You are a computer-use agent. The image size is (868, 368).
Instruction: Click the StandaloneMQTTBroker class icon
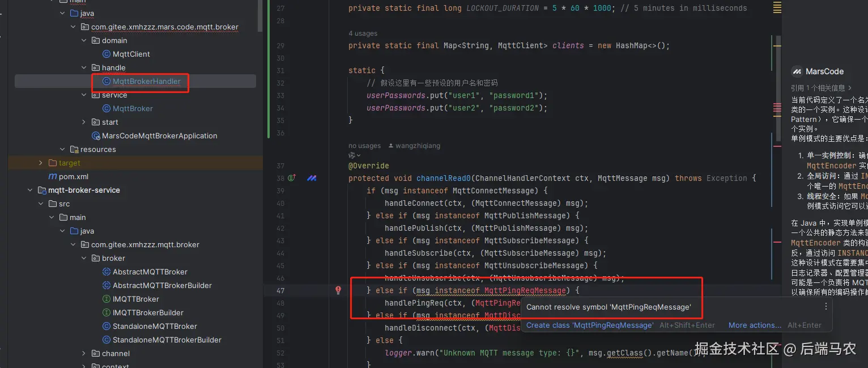106,326
